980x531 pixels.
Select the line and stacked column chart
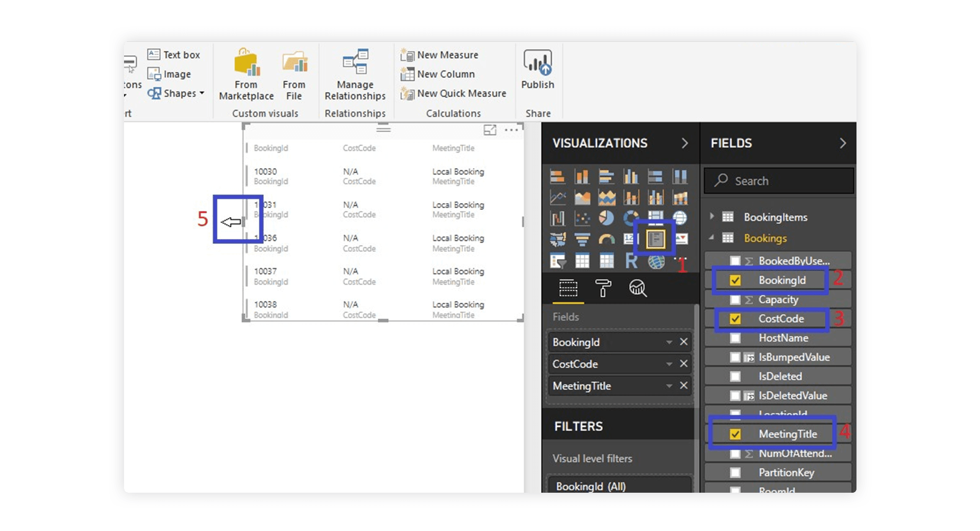(631, 197)
